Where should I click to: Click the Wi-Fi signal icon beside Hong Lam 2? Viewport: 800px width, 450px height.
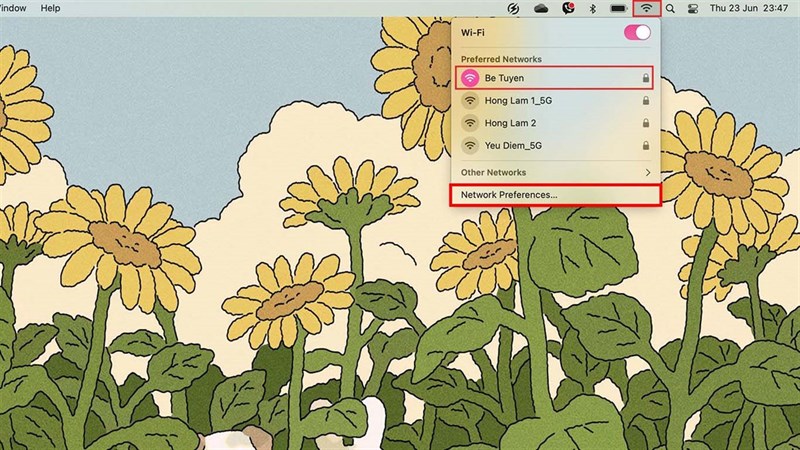coord(469,123)
